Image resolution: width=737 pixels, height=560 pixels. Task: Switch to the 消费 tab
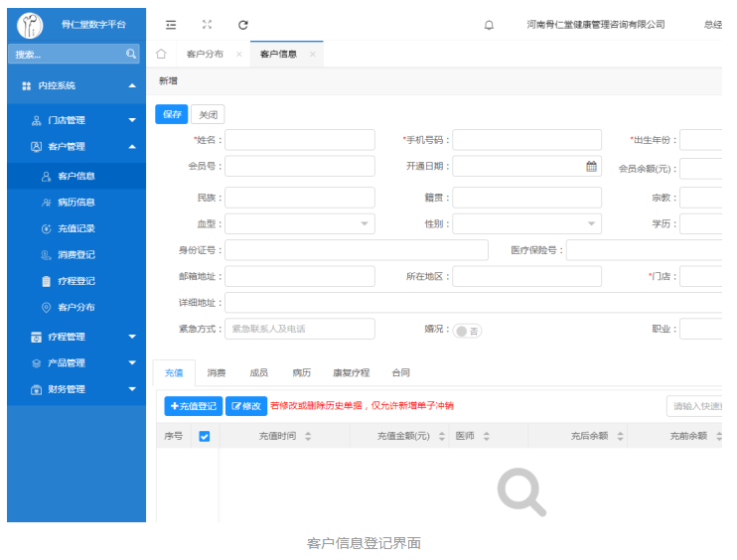(x=217, y=373)
